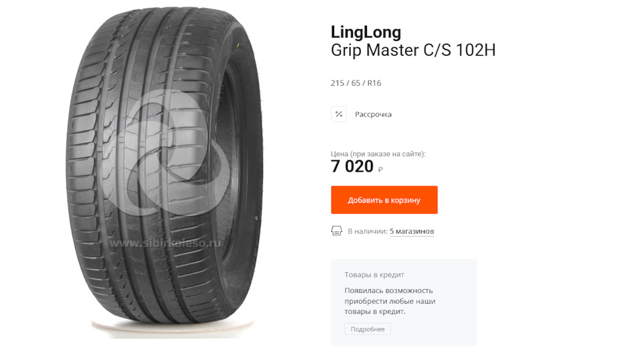644x354 pixels.
Task: Click the 215 / 65 / R16 size text
Action: (356, 83)
